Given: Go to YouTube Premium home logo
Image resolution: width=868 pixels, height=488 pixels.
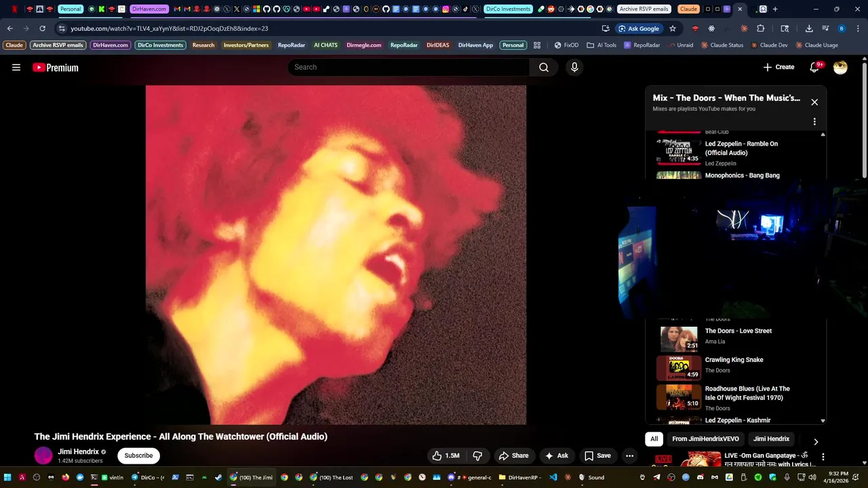Looking at the screenshot, I should [56, 67].
